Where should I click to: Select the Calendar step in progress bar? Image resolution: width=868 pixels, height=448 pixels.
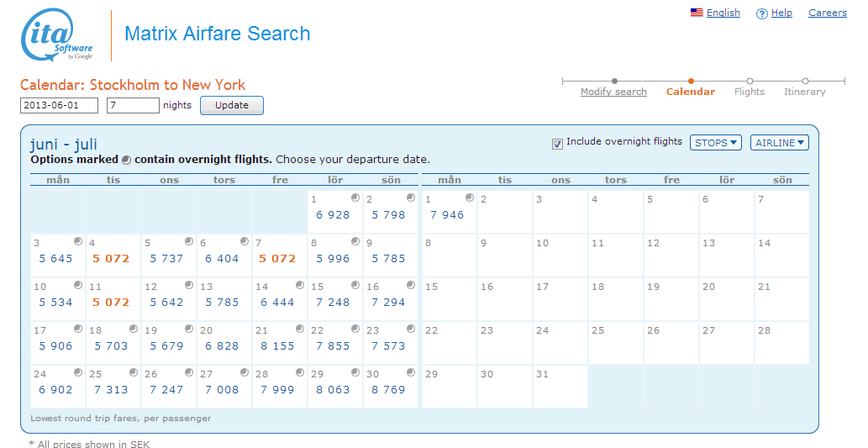pos(690,92)
